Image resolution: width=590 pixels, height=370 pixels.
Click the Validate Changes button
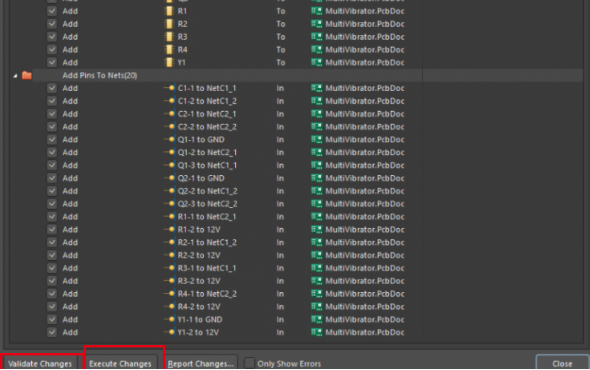click(40, 363)
